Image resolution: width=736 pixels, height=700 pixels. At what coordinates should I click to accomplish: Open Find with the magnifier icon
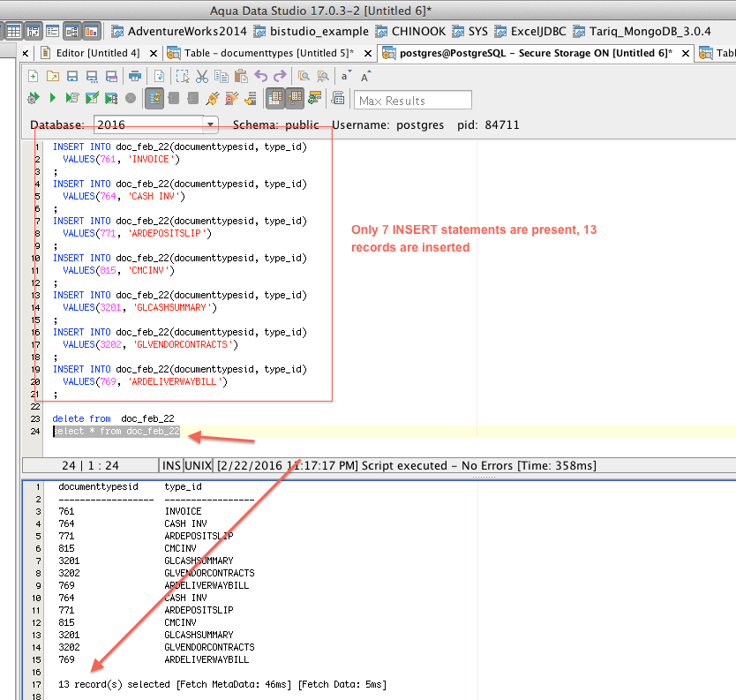coord(304,76)
